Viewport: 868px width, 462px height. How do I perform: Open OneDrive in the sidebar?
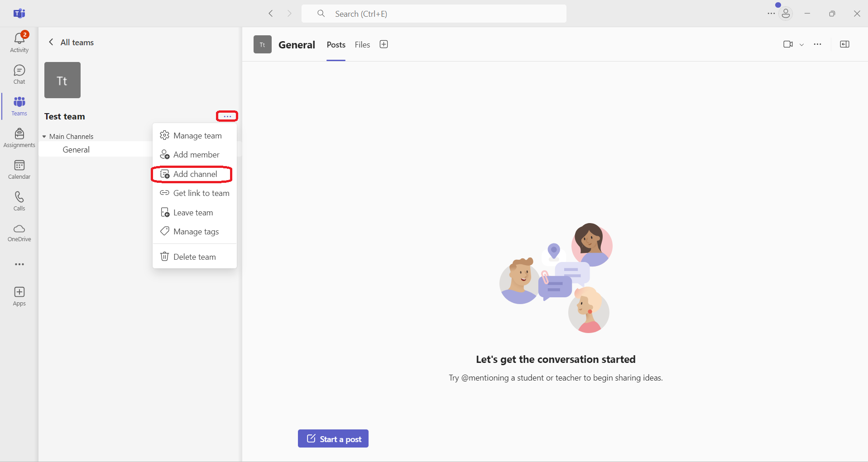click(x=19, y=233)
